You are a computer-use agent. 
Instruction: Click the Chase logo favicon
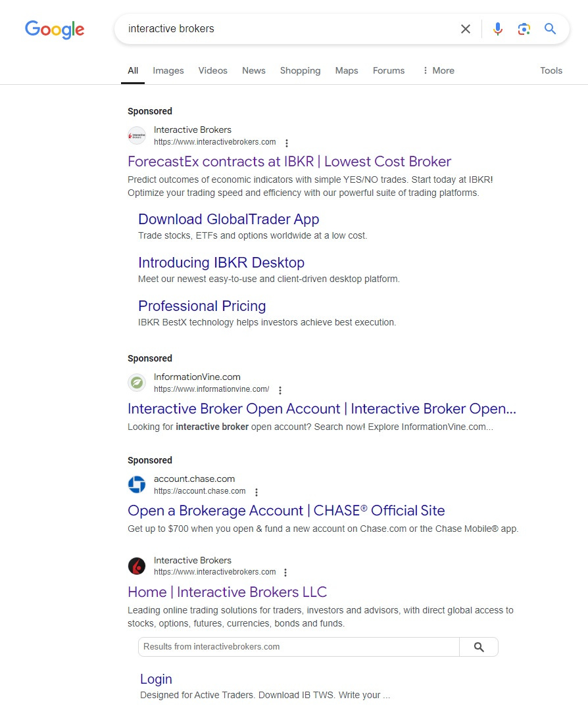coord(137,485)
